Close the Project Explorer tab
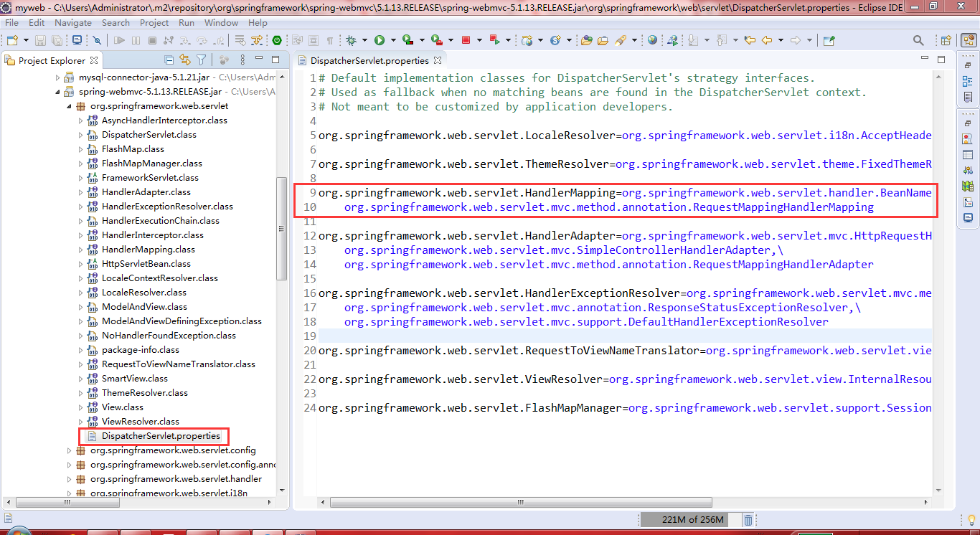The width and height of the screenshot is (980, 535). point(94,60)
